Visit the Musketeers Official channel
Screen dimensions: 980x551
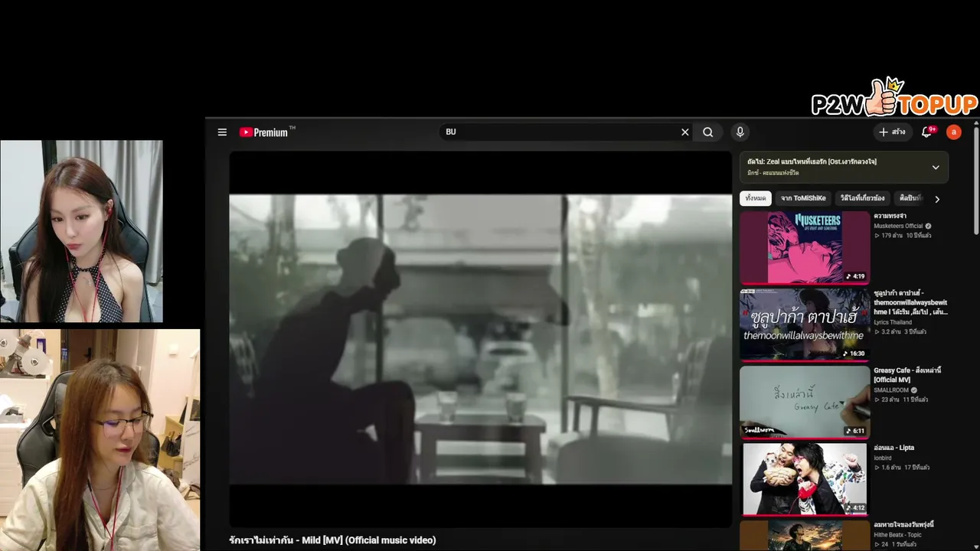[898, 227]
